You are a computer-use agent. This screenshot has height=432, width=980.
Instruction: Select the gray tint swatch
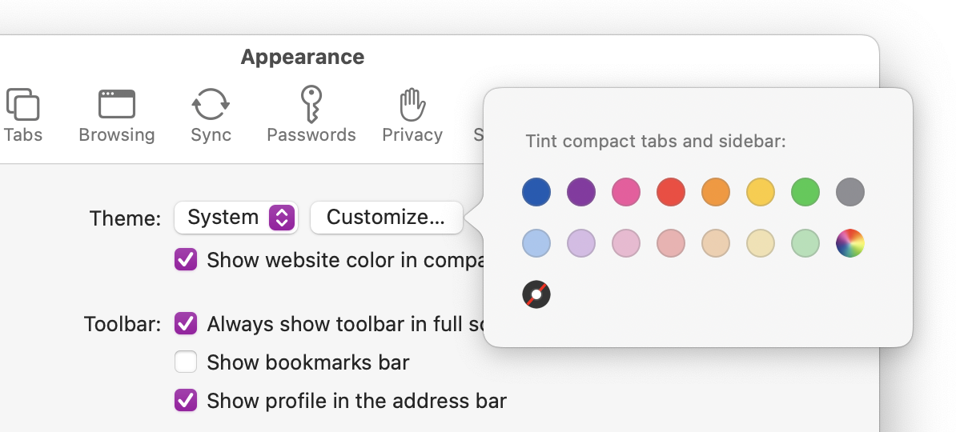[850, 192]
